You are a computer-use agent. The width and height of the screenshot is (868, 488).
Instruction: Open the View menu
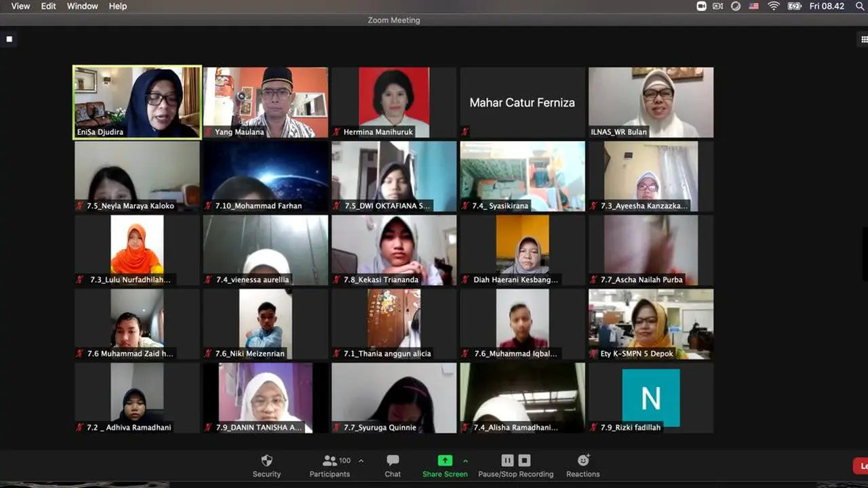(20, 6)
